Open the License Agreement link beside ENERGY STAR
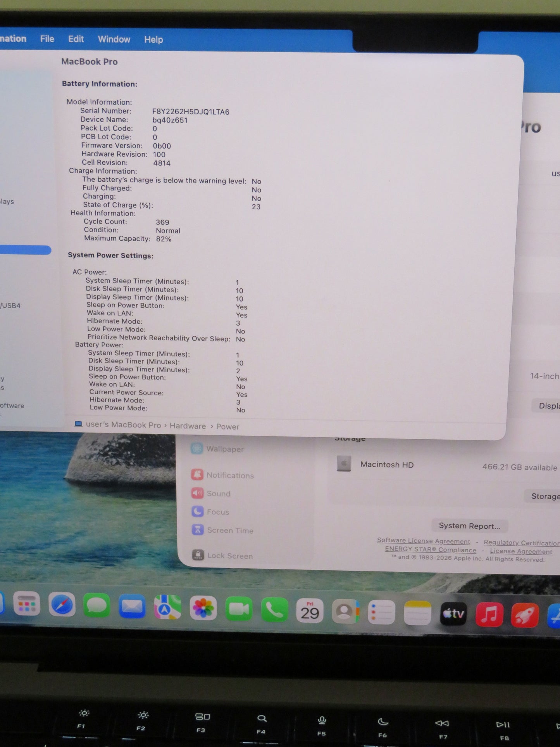Screen dimensions: 560x747 click(521, 551)
